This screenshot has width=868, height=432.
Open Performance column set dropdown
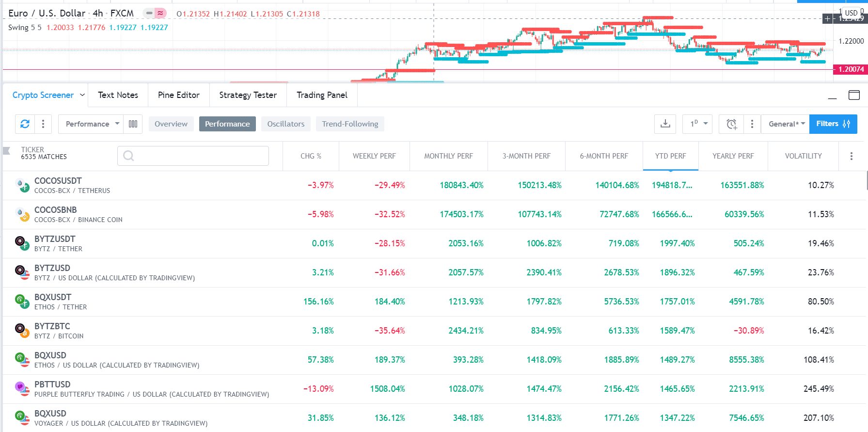pos(91,124)
